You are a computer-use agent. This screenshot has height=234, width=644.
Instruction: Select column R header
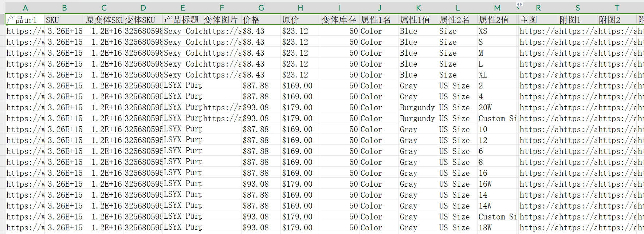538,8
